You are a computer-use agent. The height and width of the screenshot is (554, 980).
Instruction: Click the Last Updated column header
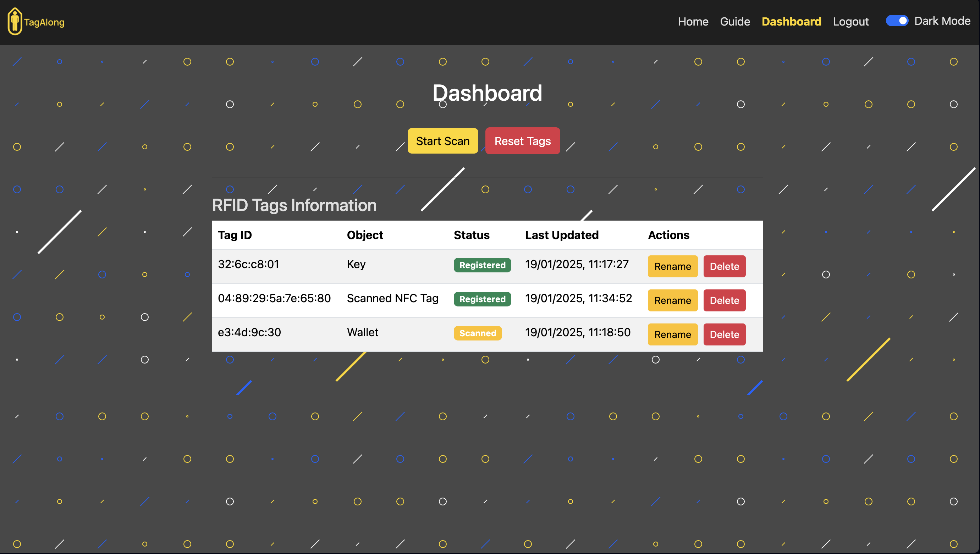pyautogui.click(x=561, y=235)
